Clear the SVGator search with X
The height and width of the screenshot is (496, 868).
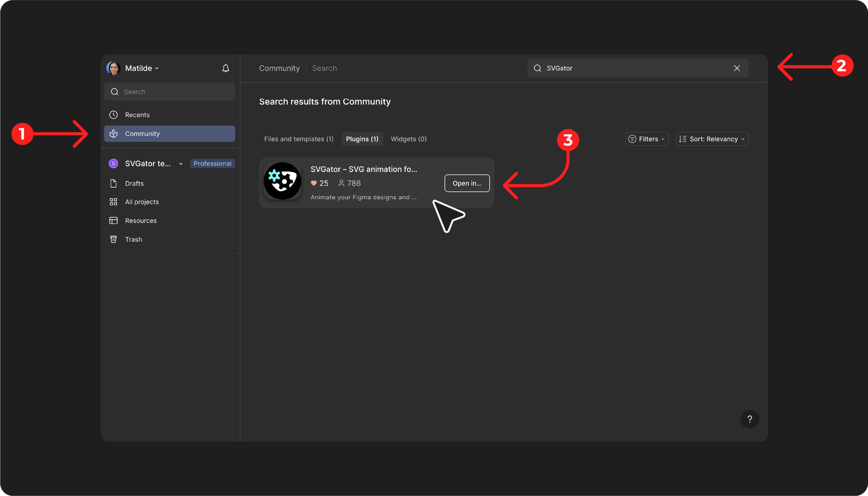click(x=737, y=68)
